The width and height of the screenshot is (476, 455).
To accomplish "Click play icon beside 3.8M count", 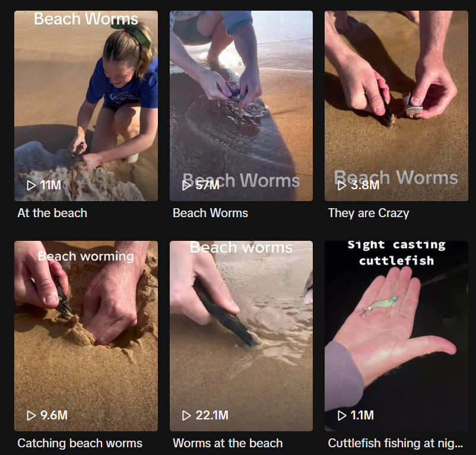I will click(x=342, y=185).
